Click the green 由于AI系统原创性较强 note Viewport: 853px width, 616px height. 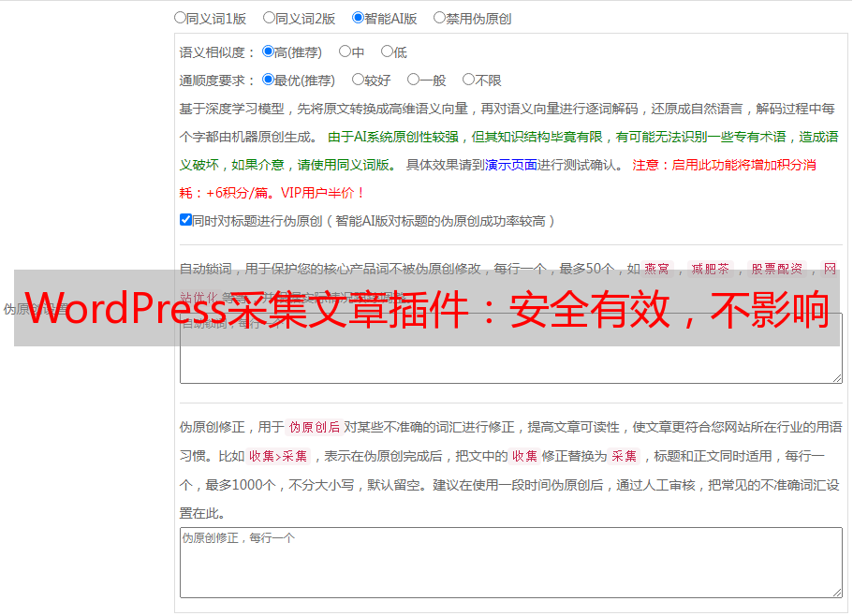(x=508, y=151)
